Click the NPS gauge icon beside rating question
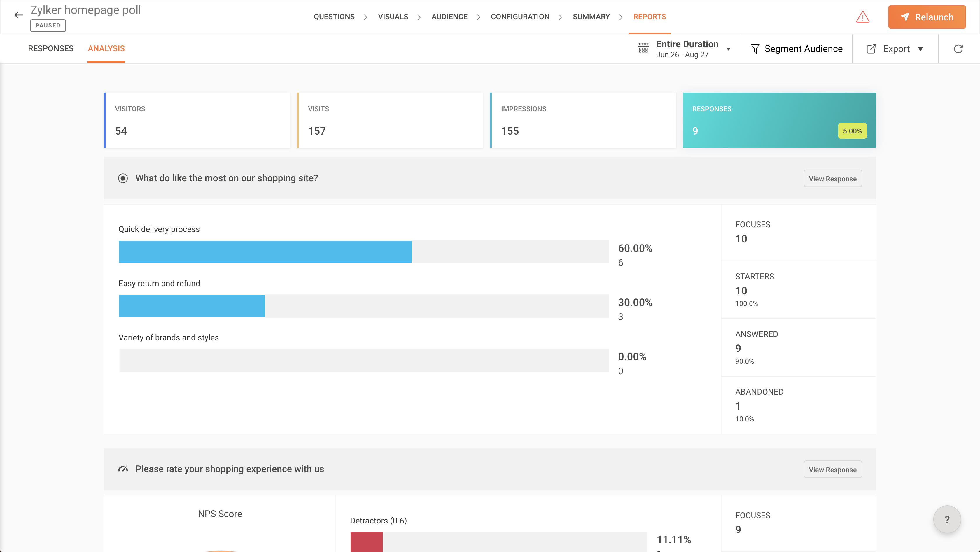The width and height of the screenshot is (980, 552). tap(123, 469)
